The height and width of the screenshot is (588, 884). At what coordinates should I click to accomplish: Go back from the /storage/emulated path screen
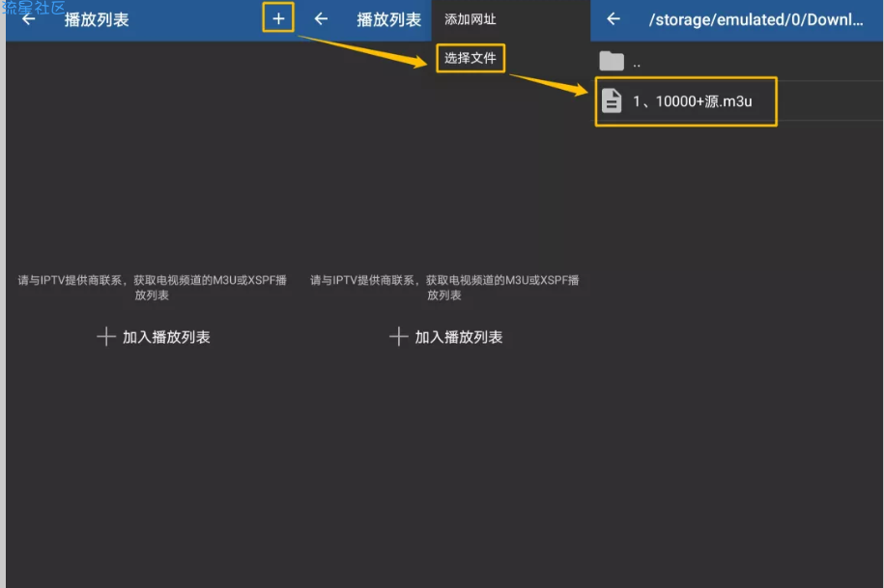(x=613, y=19)
